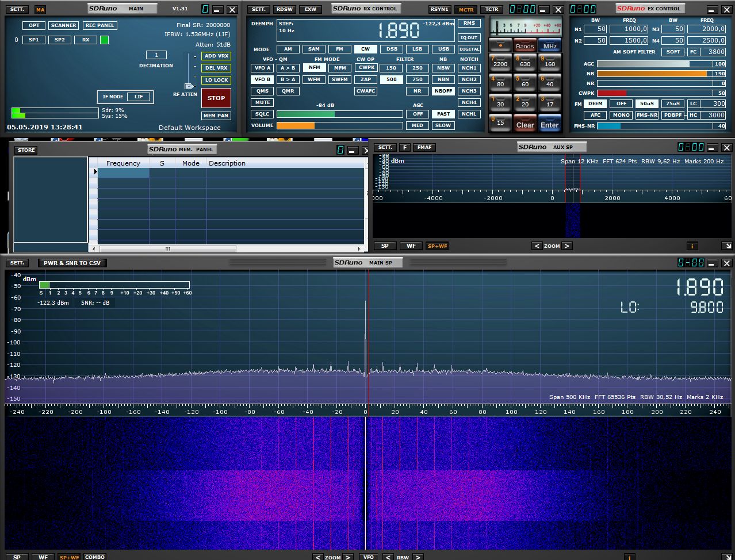Switch AUX SP to SP+WF view

pyautogui.click(x=437, y=246)
